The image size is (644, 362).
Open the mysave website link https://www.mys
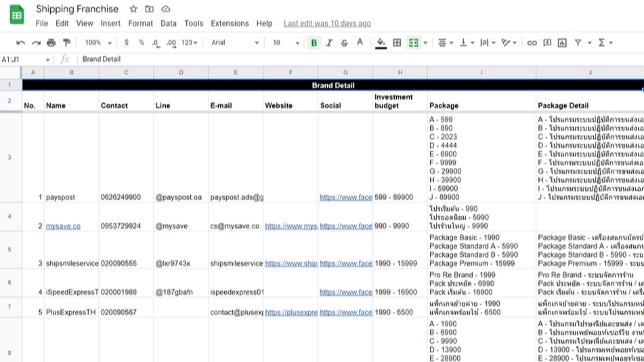(291, 226)
